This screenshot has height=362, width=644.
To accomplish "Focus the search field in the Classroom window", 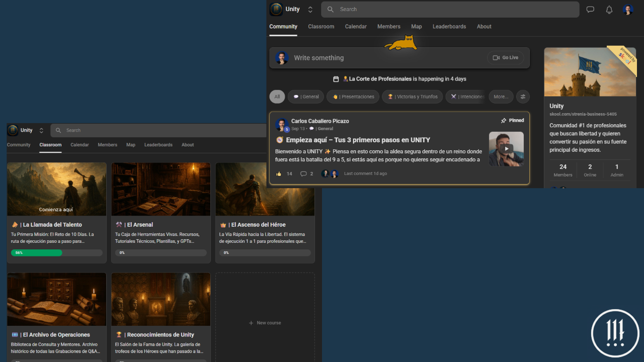I will point(158,130).
